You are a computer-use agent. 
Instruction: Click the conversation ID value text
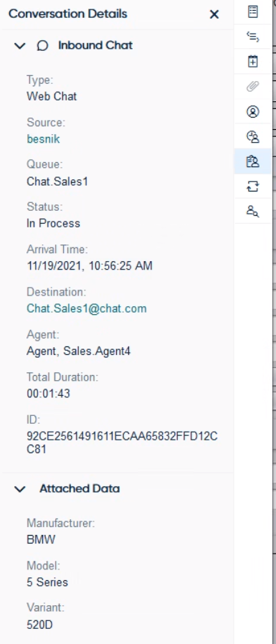coord(122,442)
